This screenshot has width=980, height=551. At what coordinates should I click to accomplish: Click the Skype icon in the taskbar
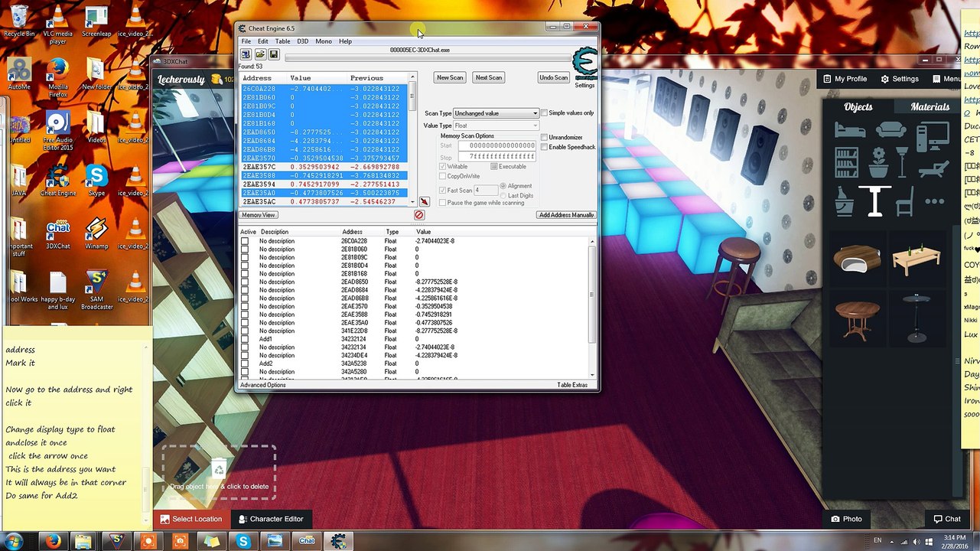tap(243, 541)
